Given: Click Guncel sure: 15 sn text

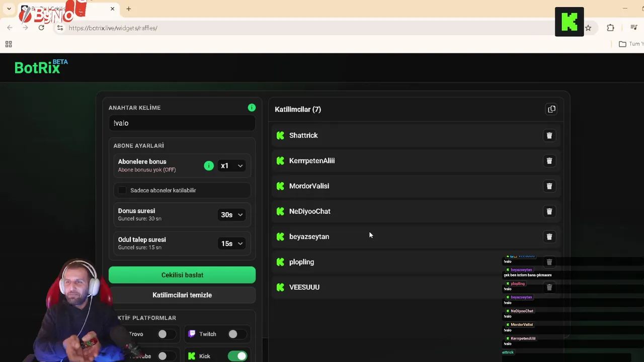Looking at the screenshot, I should pos(140,247).
